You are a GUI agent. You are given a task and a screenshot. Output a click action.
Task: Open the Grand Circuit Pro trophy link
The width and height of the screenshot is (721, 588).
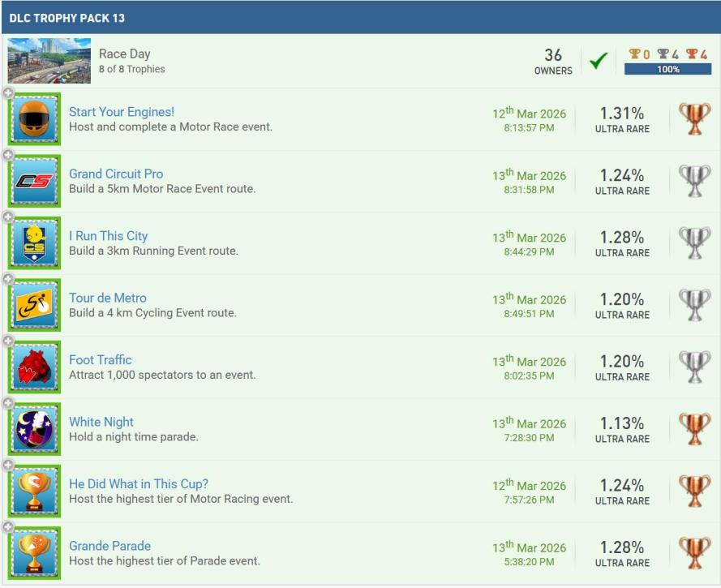point(116,174)
